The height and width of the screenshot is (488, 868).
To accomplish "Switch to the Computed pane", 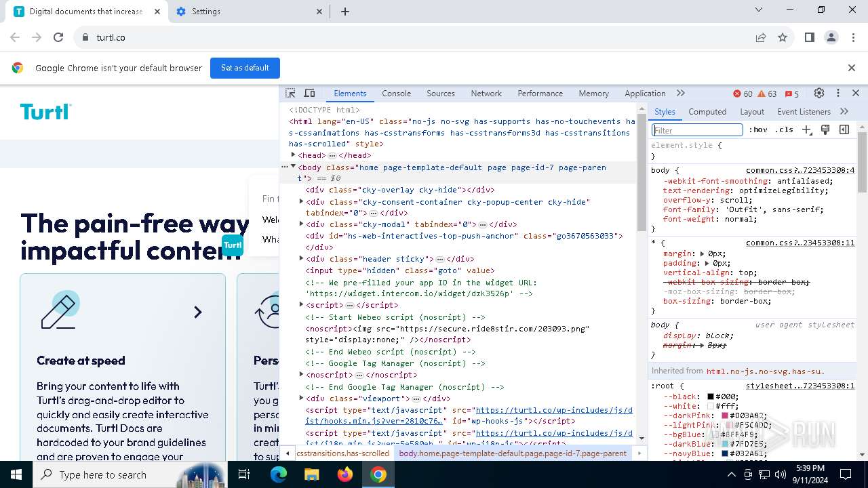I will coord(707,112).
